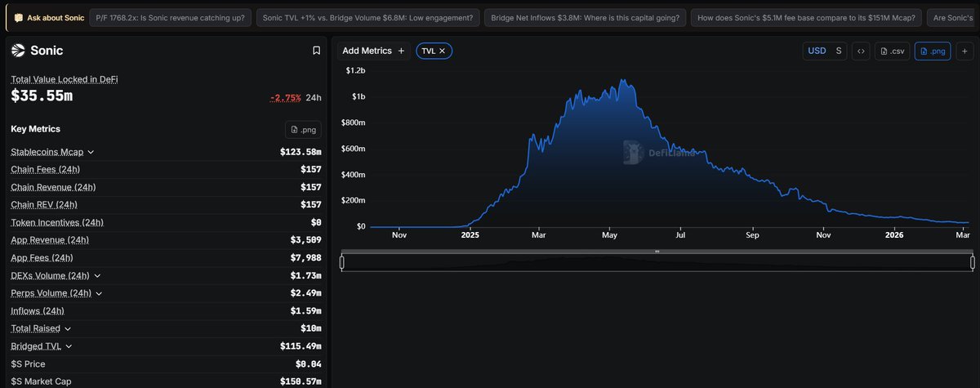Open embed code button on chart
The image size is (980, 388).
860,51
